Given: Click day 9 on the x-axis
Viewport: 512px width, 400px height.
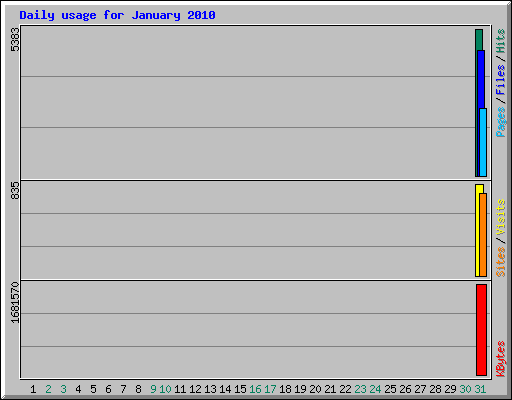Looking at the screenshot, I should (x=153, y=389).
